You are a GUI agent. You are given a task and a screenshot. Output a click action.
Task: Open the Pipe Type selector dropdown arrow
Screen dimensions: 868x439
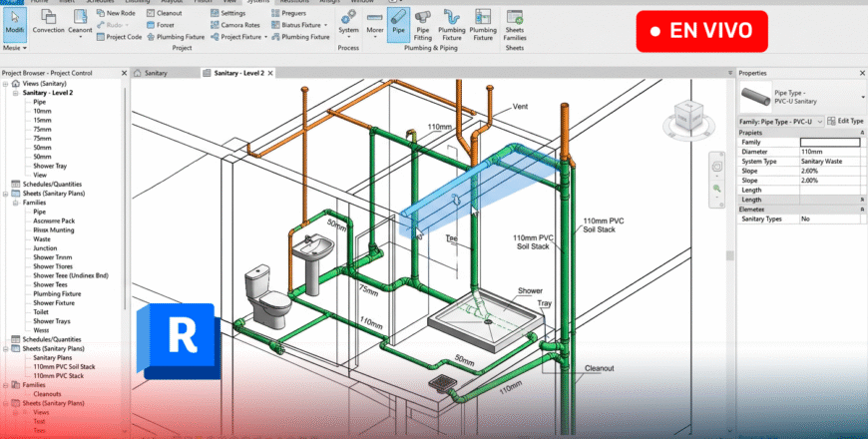point(862,98)
